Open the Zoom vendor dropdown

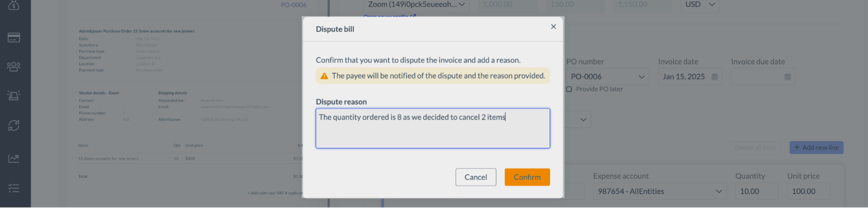(x=416, y=5)
